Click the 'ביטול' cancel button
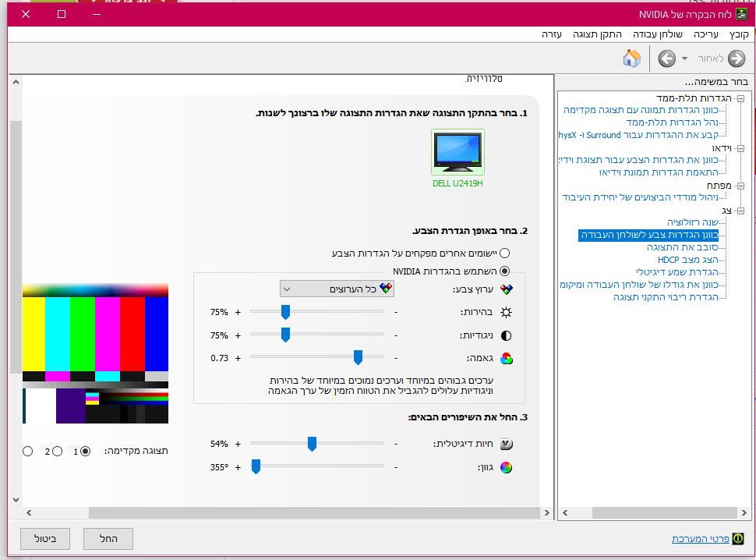Viewport: 756px width, 560px height. 45,539
